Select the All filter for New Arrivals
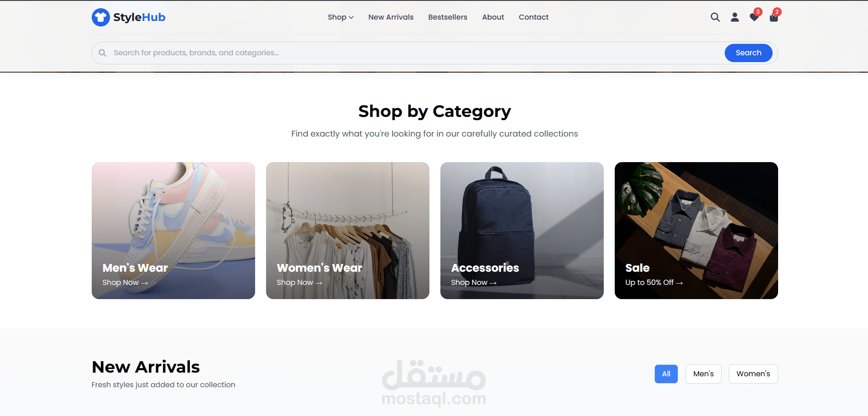Viewport: 868px width, 416px height. [x=666, y=374]
